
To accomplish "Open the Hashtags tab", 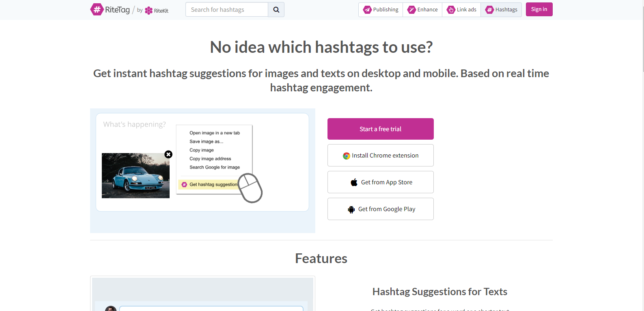I will click(501, 10).
